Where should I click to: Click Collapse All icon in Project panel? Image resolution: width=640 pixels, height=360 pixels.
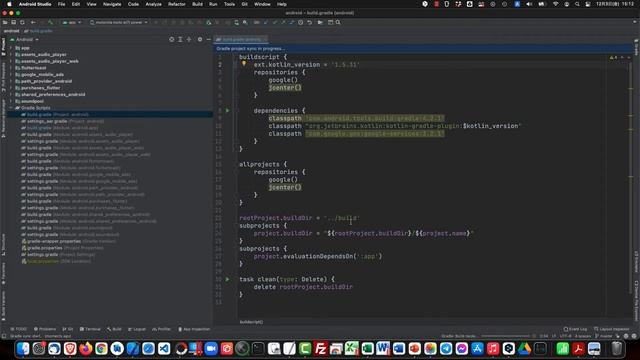pyautogui.click(x=189, y=40)
